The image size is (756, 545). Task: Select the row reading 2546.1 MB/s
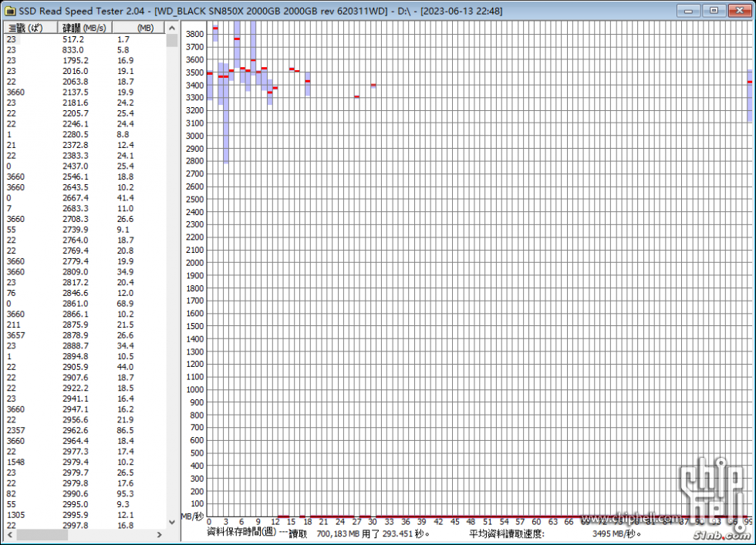pos(85,177)
